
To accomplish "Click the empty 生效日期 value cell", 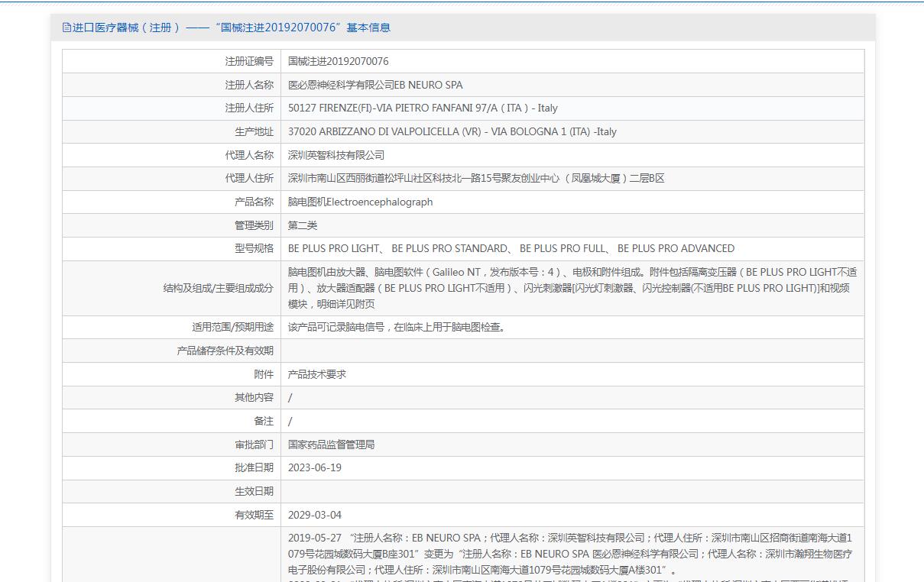I will click(x=572, y=491).
